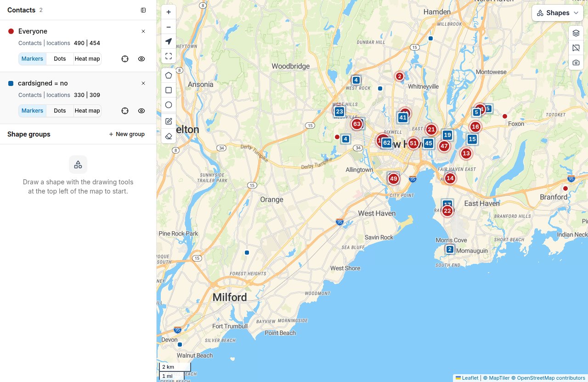Collapse the Contacts sidebar panel
Screen dimensions: 588x382
coord(143,10)
